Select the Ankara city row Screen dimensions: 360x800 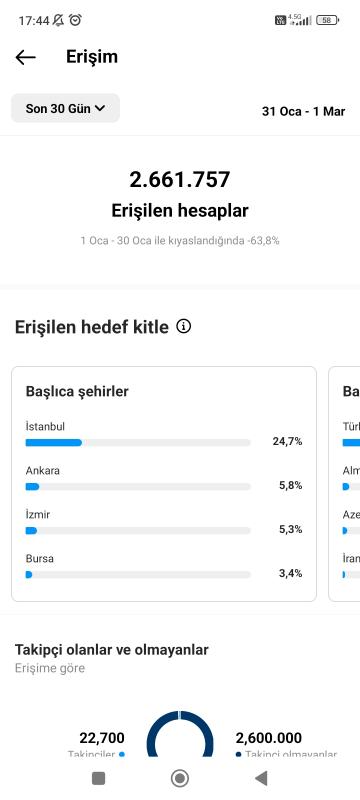point(164,479)
